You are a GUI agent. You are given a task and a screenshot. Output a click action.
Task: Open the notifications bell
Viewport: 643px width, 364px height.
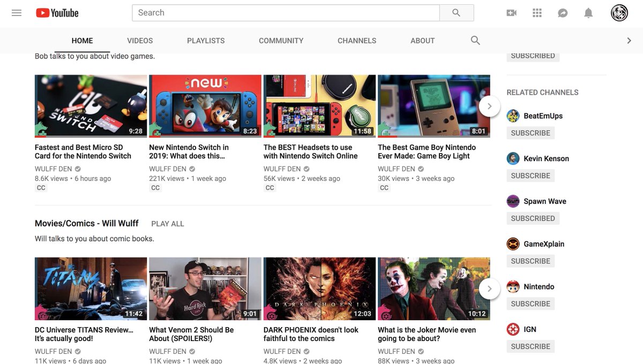[588, 13]
